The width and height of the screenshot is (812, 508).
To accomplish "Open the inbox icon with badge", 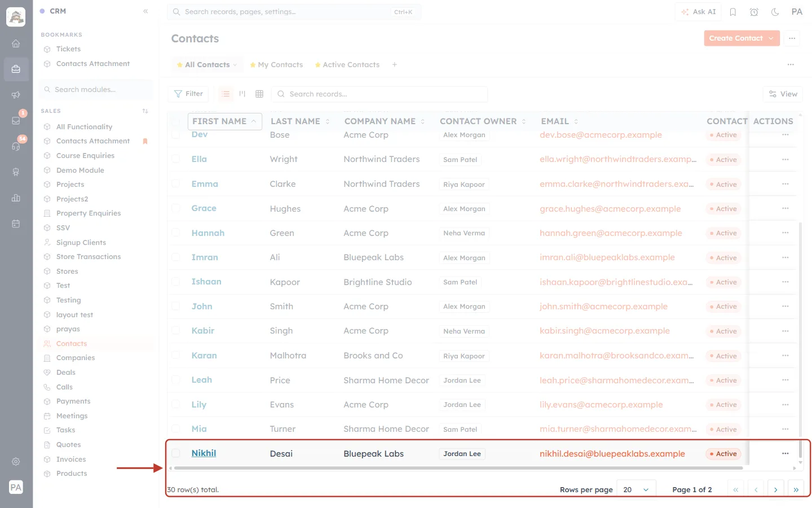I will click(16, 120).
